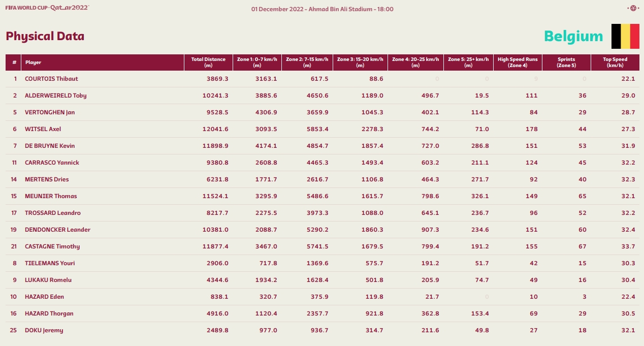Click the Zone 2: 7-15 km/h column header

[307, 62]
